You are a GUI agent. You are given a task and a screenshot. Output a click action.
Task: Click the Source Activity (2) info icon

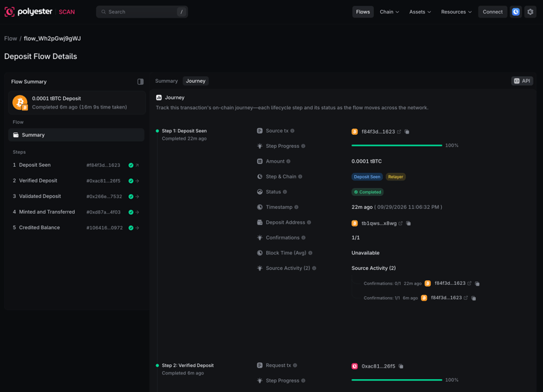click(314, 268)
